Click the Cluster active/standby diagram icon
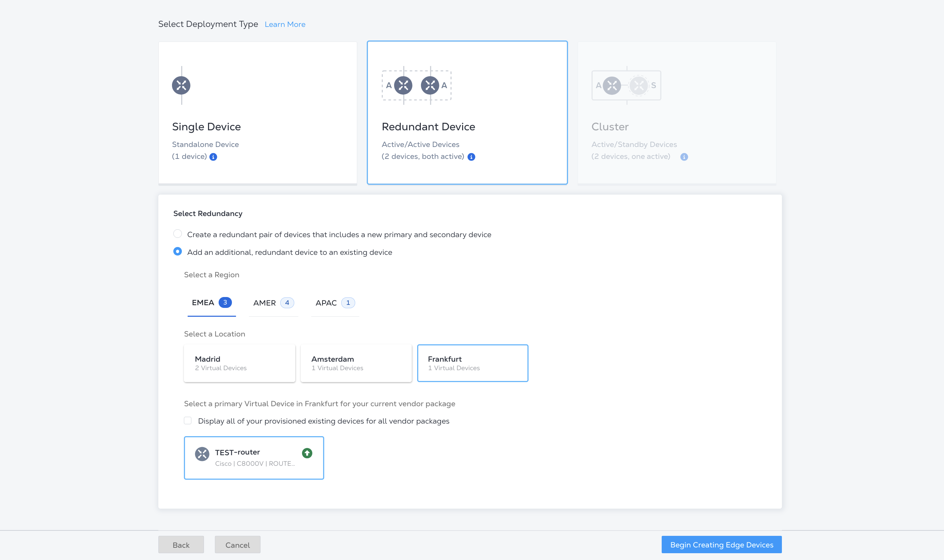The width and height of the screenshot is (944, 560). click(626, 85)
